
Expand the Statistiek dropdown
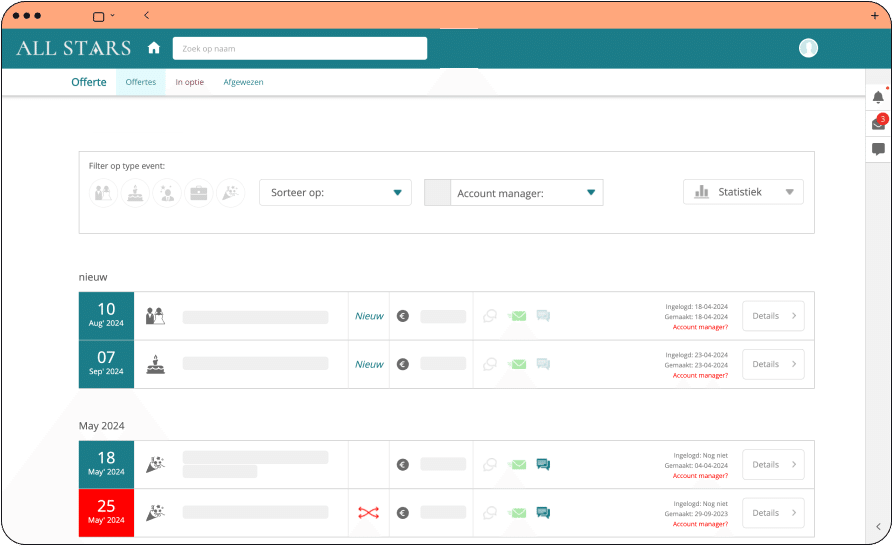tap(743, 192)
